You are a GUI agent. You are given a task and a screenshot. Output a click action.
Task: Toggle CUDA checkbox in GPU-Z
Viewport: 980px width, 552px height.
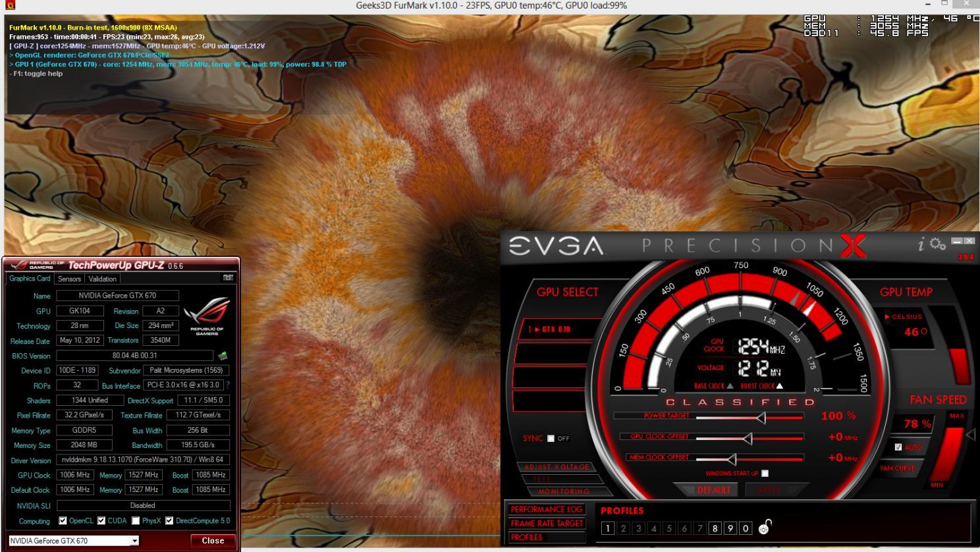coord(101,521)
